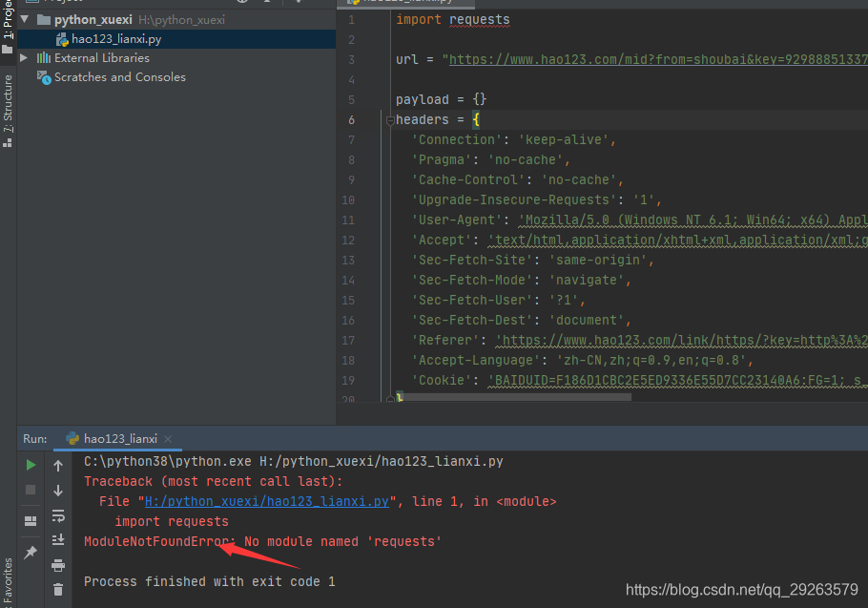Click the hao123.com URL string in line 3

click(657, 59)
